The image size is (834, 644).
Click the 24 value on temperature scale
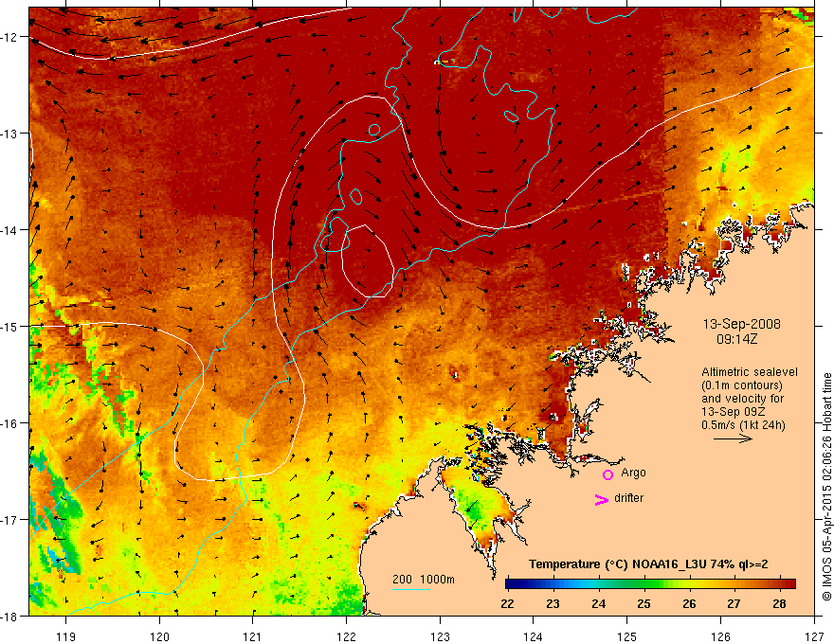(598, 603)
